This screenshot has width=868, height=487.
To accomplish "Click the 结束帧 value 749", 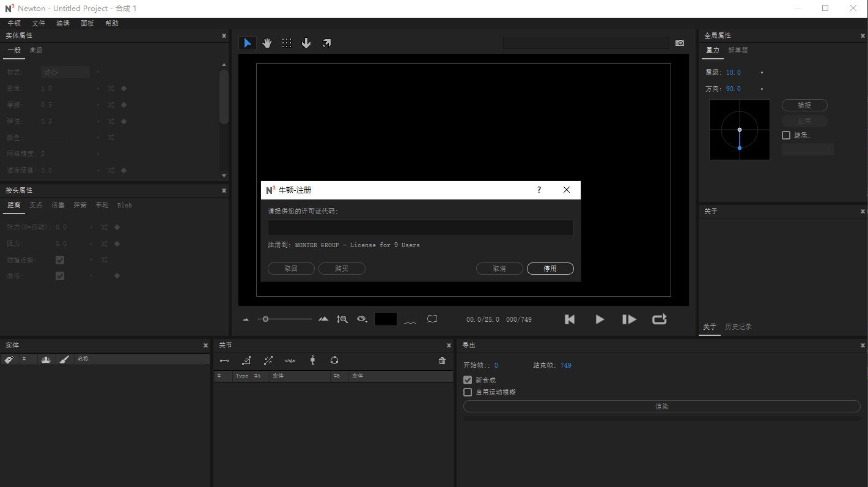I will point(565,366).
